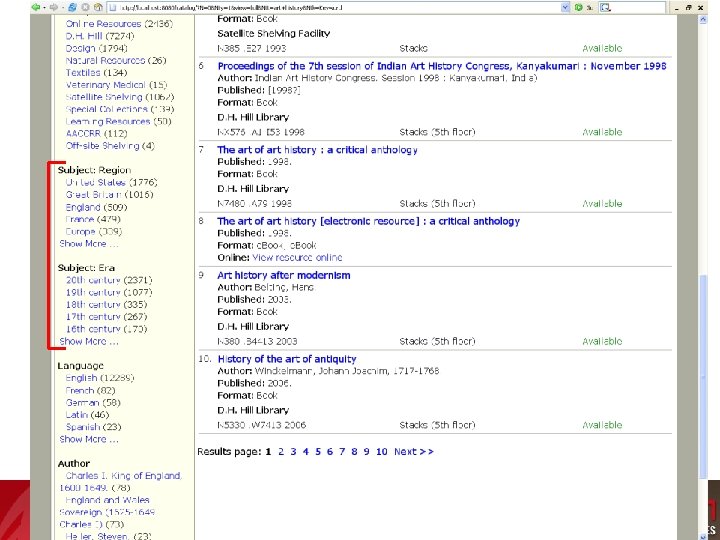Image resolution: width=720 pixels, height=540 pixels.
Task: Click the scrollbar up arrow
Action: tap(703, 19)
